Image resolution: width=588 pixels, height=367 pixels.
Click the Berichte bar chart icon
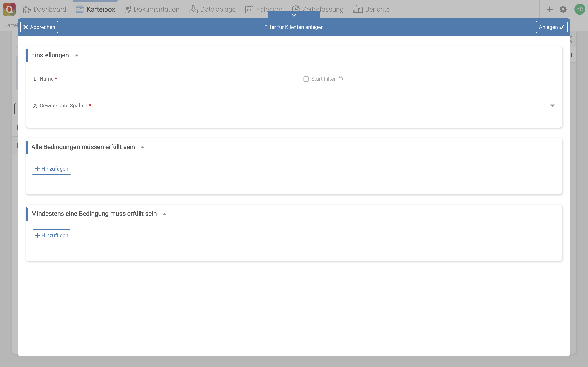tap(358, 9)
